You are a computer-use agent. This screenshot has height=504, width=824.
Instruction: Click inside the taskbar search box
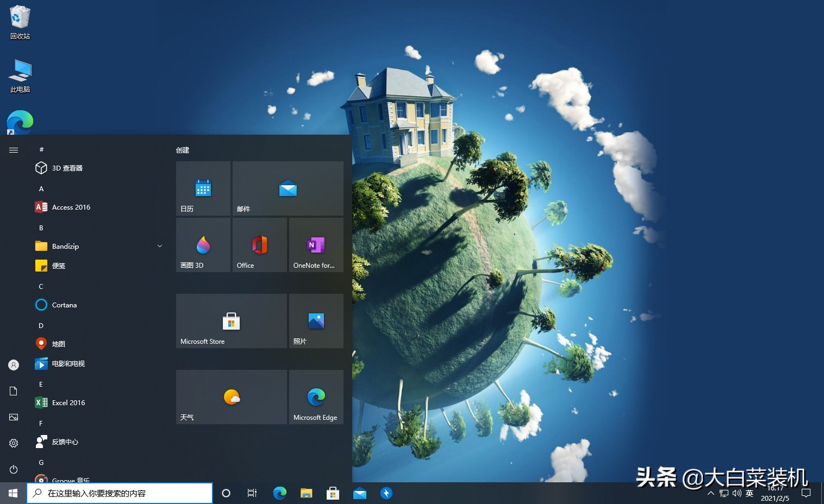click(x=120, y=493)
